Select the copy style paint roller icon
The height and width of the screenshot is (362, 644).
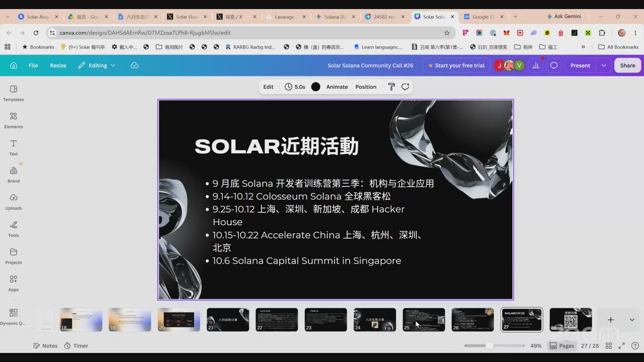[x=391, y=86]
